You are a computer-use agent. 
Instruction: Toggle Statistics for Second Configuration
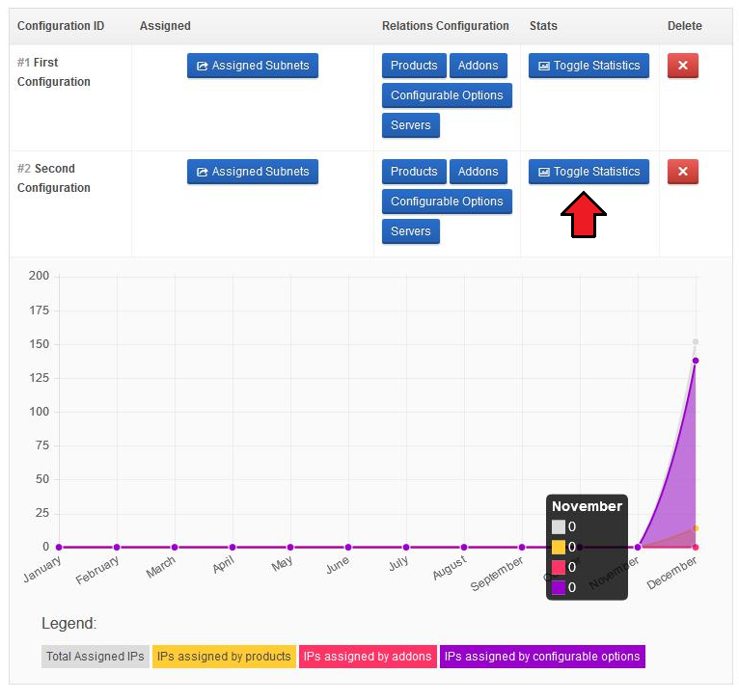pyautogui.click(x=588, y=172)
